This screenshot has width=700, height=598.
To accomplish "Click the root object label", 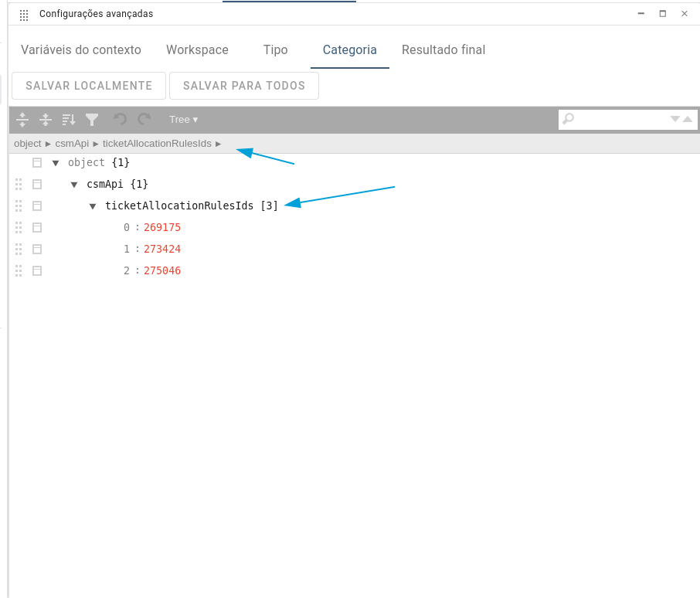I will click(87, 162).
